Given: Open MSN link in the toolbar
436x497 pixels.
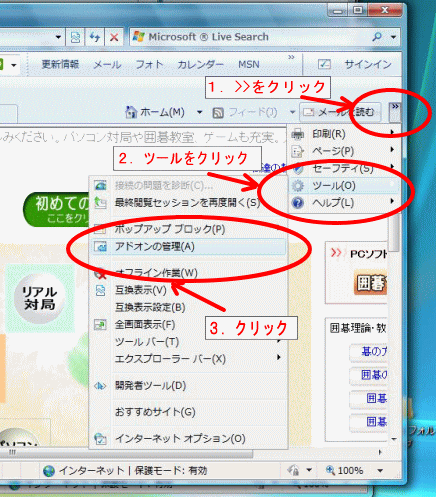Looking at the screenshot, I should click(249, 64).
